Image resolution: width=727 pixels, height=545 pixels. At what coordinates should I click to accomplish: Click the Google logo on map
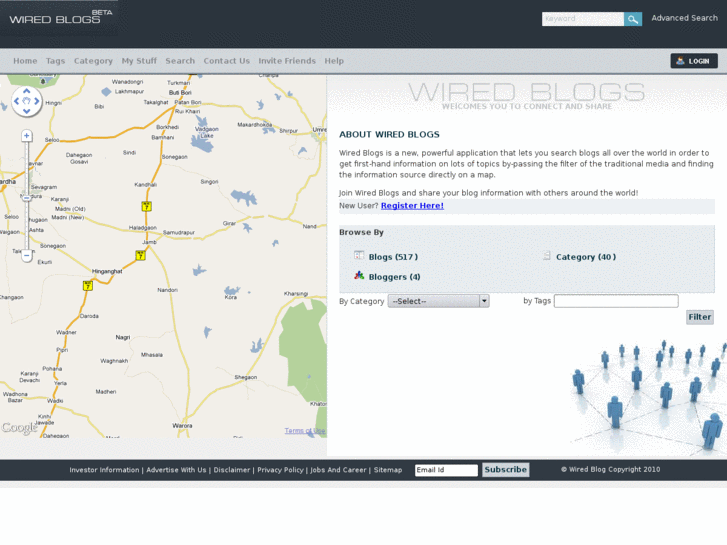click(x=19, y=427)
